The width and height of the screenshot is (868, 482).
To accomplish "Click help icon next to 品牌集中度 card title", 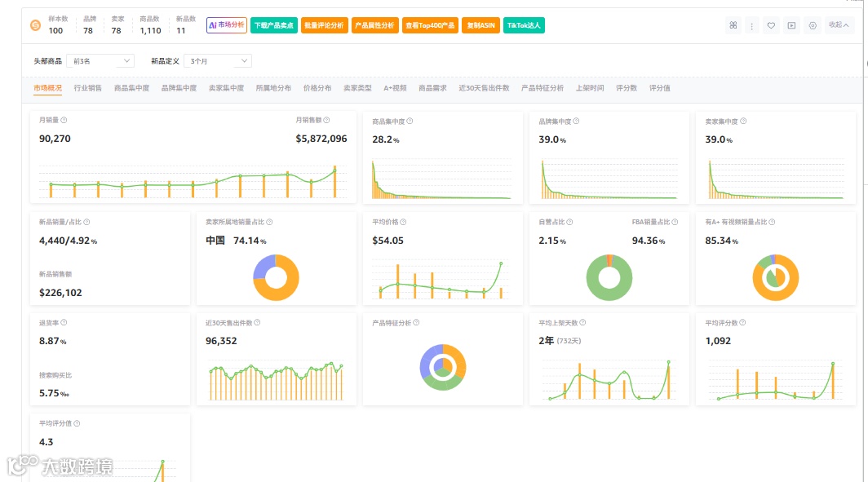I will 576,122.
